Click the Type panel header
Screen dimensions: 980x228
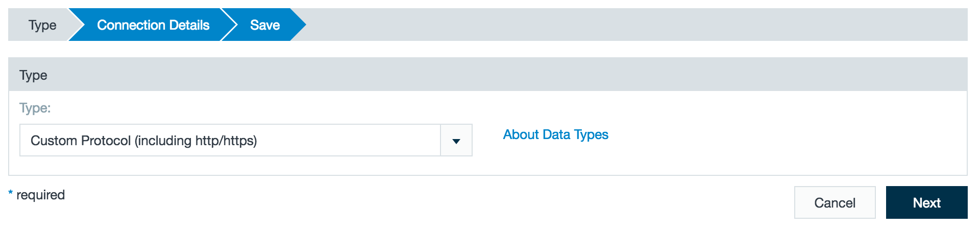point(487,75)
